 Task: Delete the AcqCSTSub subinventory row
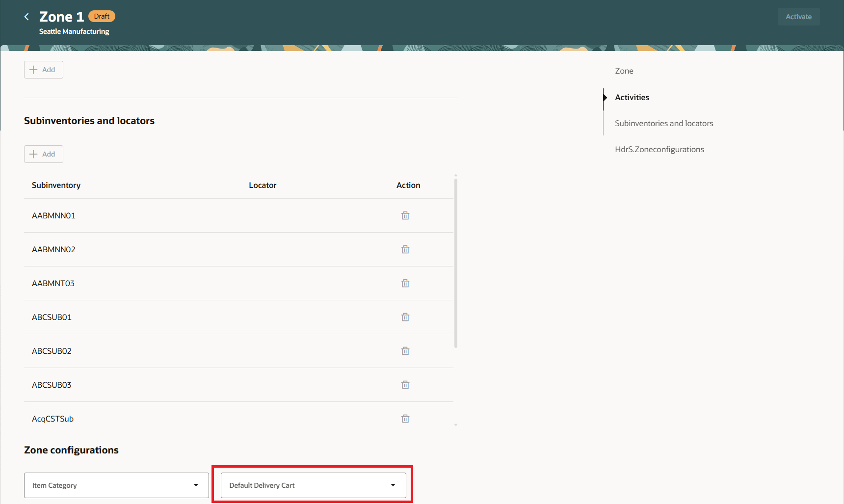405,419
